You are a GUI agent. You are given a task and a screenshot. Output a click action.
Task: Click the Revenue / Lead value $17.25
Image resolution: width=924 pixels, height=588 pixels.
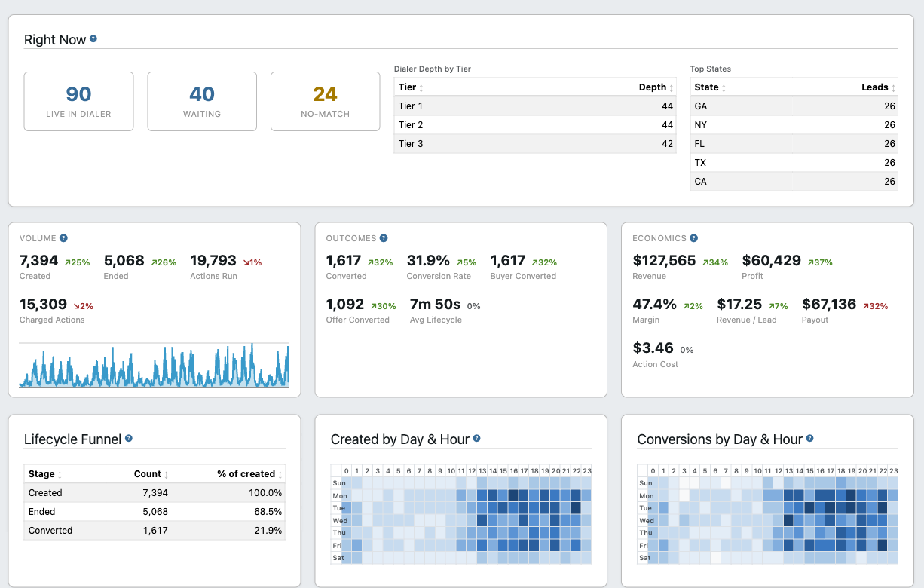coord(739,305)
